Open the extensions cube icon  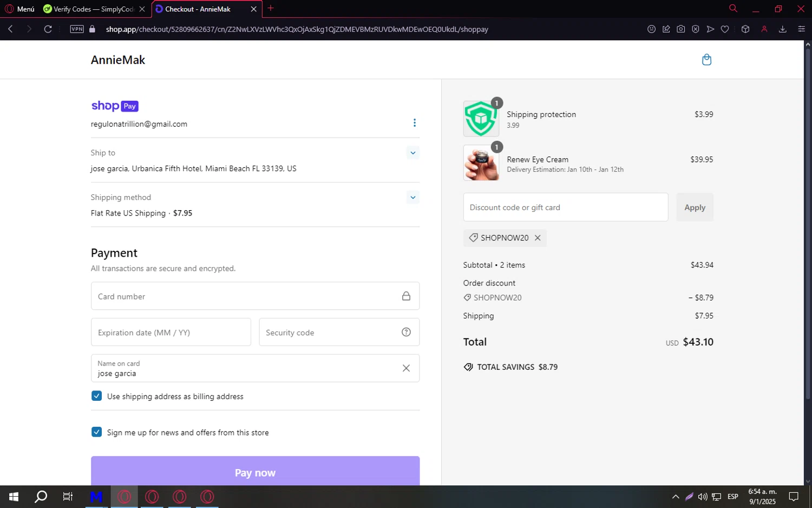click(x=745, y=29)
